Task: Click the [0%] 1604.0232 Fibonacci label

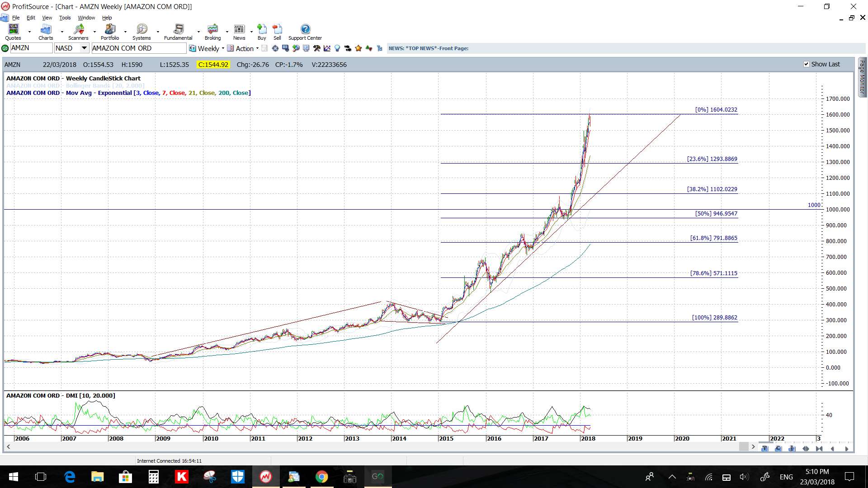Action: coord(716,110)
